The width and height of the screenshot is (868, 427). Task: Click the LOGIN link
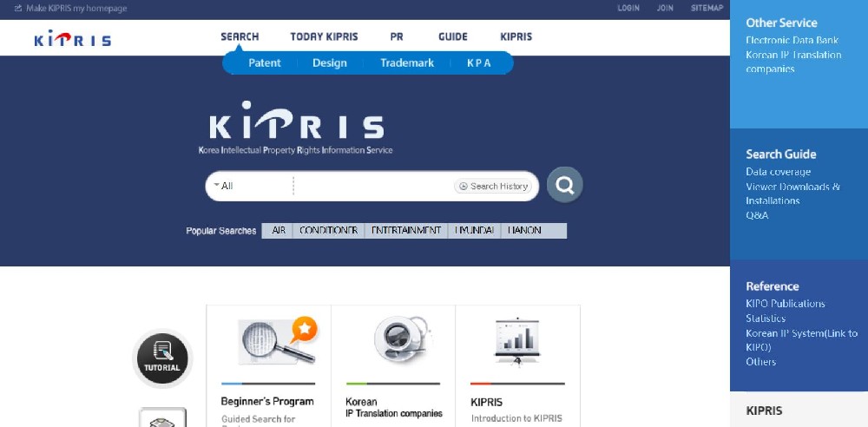tap(628, 9)
